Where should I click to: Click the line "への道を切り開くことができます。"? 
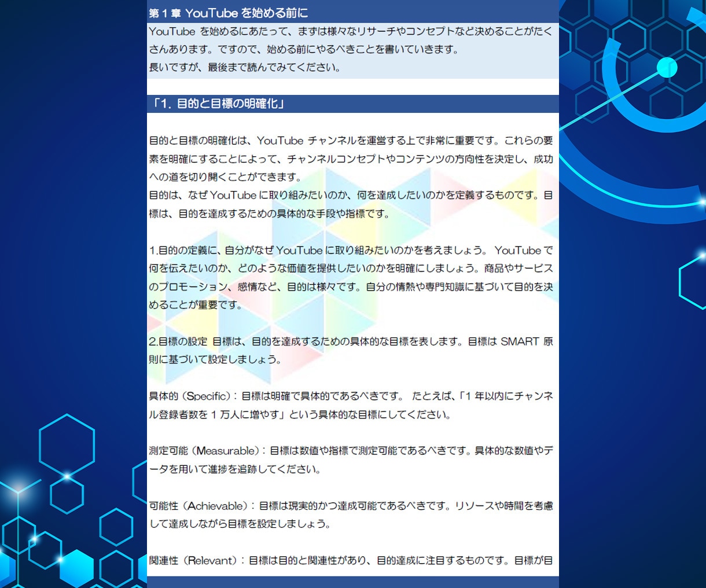pos(225,177)
